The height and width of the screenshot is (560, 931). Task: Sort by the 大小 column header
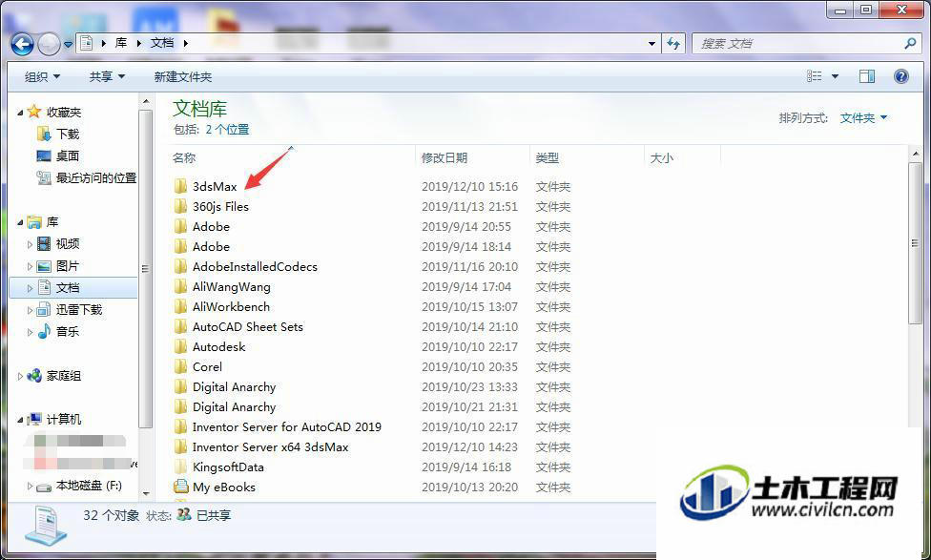click(x=661, y=158)
